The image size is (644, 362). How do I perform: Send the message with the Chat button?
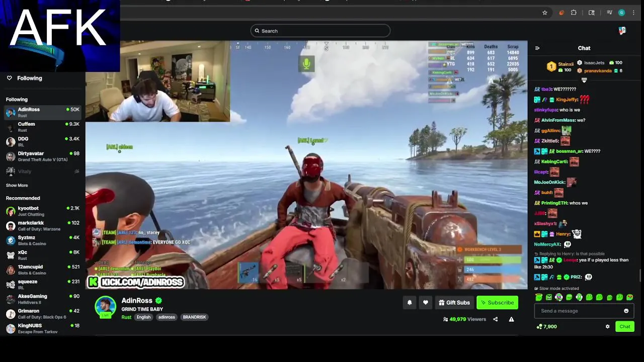[625, 327]
